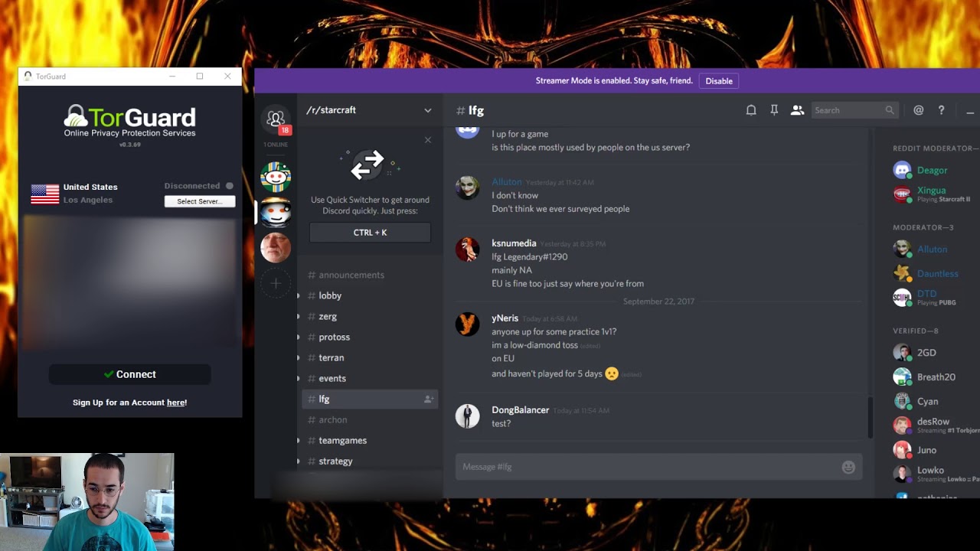Expand the lobby channel arrow
Viewport: 980px width, 551px height.
(x=299, y=295)
